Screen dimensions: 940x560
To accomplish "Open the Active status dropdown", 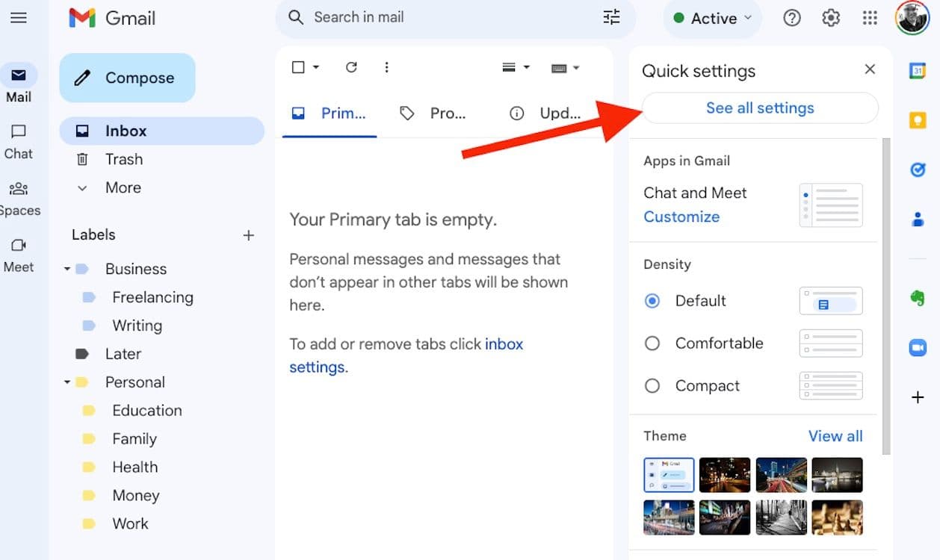I will [x=711, y=18].
